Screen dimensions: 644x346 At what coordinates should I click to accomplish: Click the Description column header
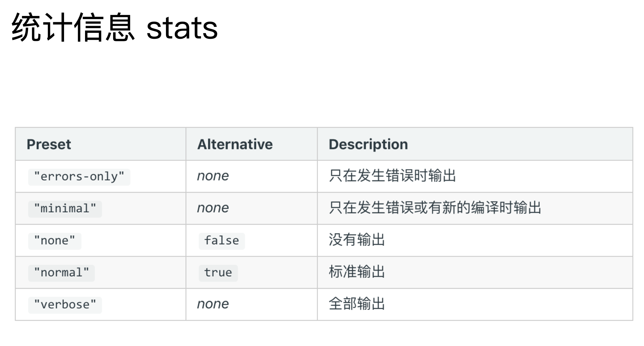tap(368, 145)
